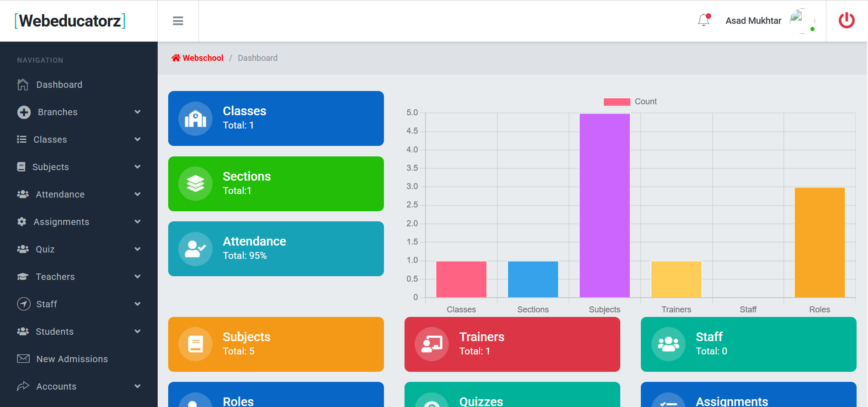Click the hamburger menu toggle icon

click(178, 21)
